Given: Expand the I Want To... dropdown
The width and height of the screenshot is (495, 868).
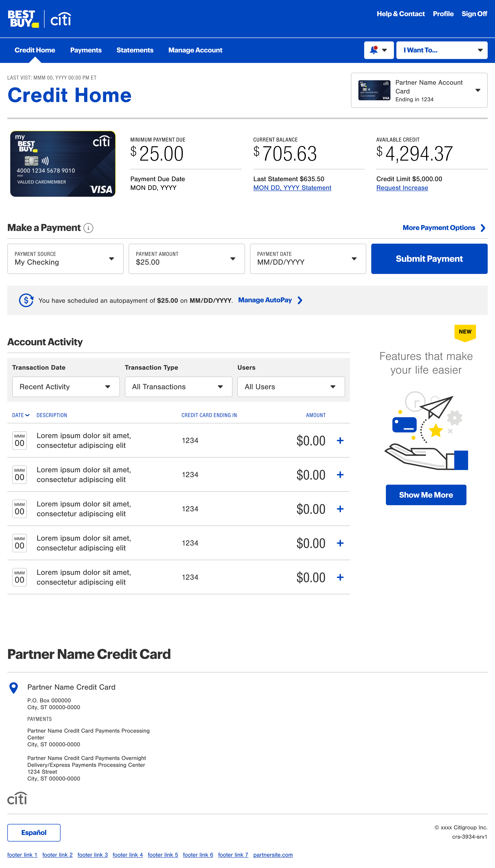Looking at the screenshot, I should click(442, 50).
